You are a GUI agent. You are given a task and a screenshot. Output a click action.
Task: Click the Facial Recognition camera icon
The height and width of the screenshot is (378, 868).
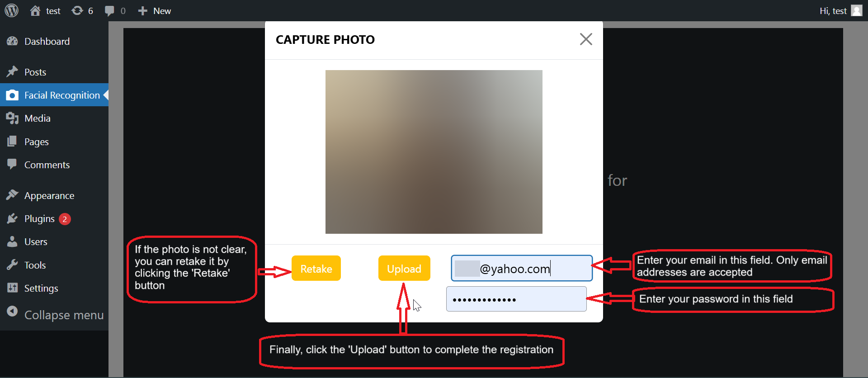(x=12, y=95)
